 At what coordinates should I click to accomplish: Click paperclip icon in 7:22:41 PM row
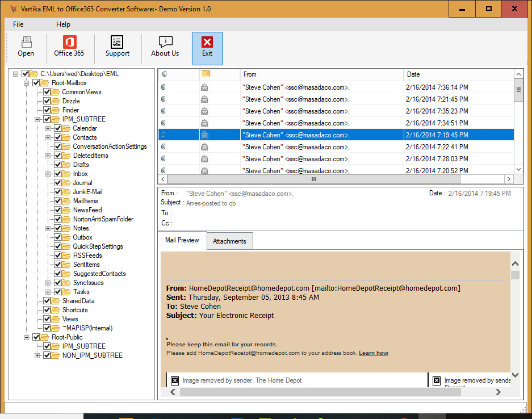point(163,146)
